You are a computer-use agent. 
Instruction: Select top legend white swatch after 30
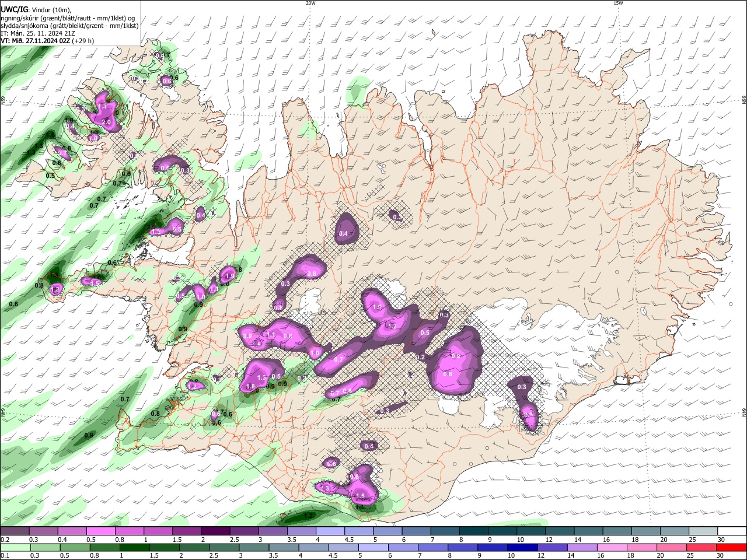732,531
